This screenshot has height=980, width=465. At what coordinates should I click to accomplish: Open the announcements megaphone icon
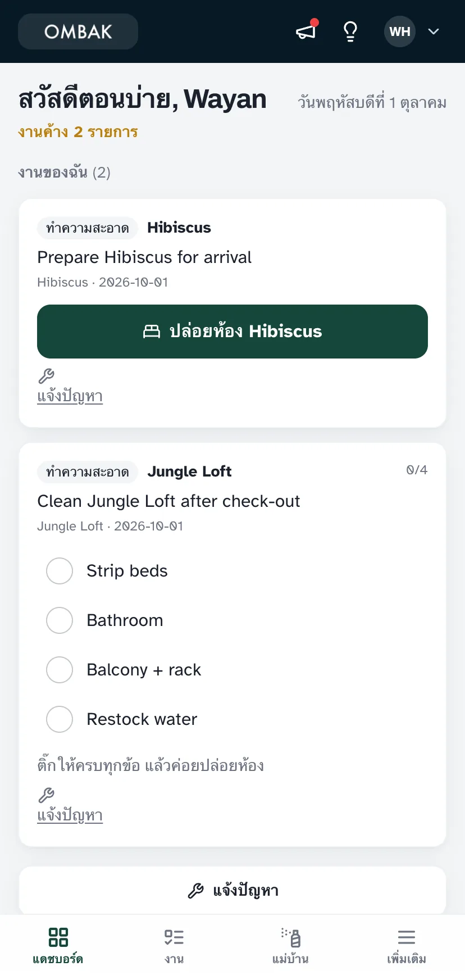pos(307,31)
